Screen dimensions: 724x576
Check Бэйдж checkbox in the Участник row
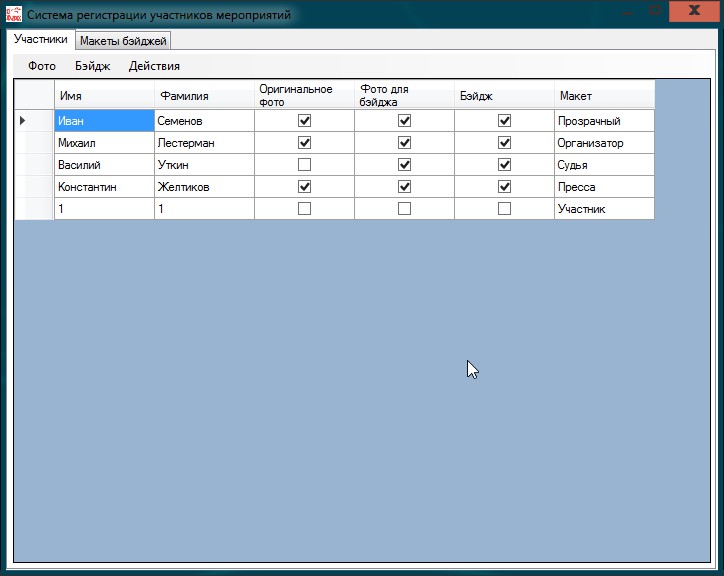click(505, 208)
